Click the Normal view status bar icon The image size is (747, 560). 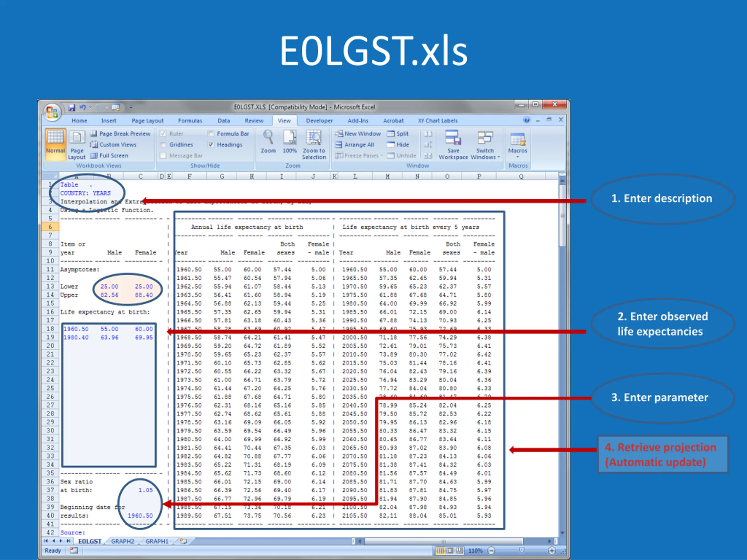[x=440, y=551]
